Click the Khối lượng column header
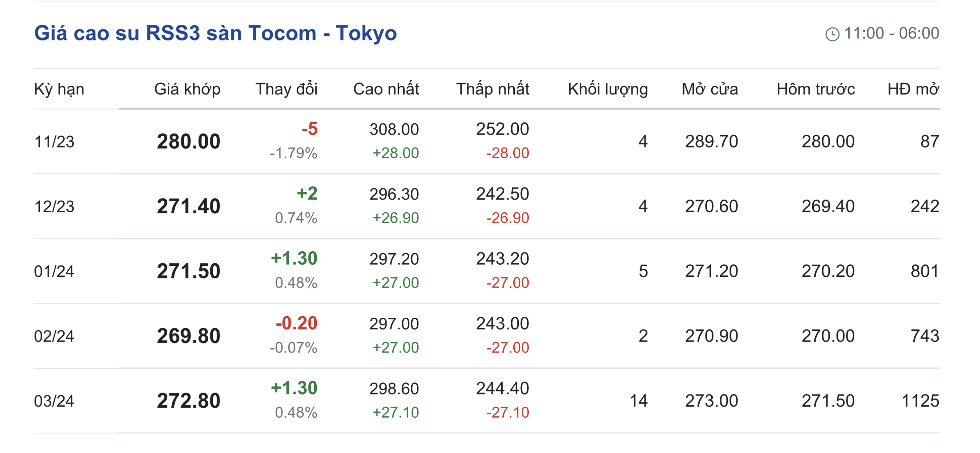 pyautogui.click(x=607, y=89)
